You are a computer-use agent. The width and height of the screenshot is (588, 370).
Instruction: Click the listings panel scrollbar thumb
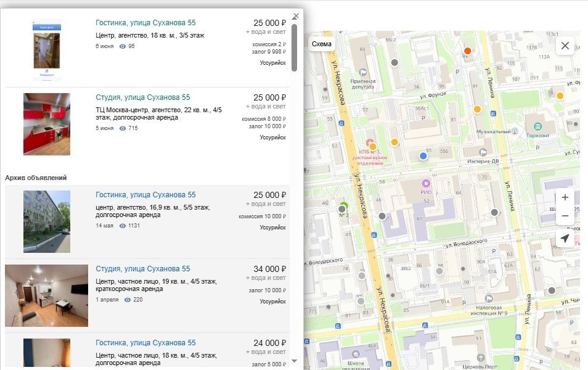click(x=295, y=47)
